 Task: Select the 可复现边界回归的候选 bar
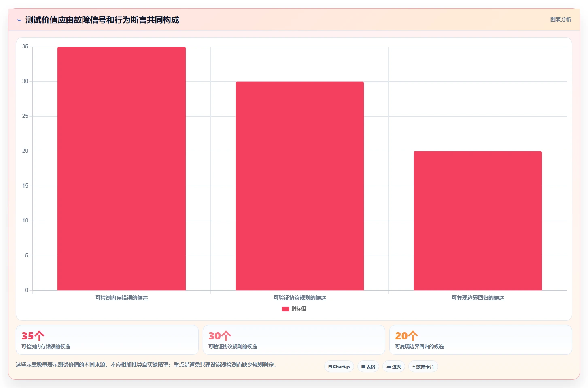click(x=478, y=221)
